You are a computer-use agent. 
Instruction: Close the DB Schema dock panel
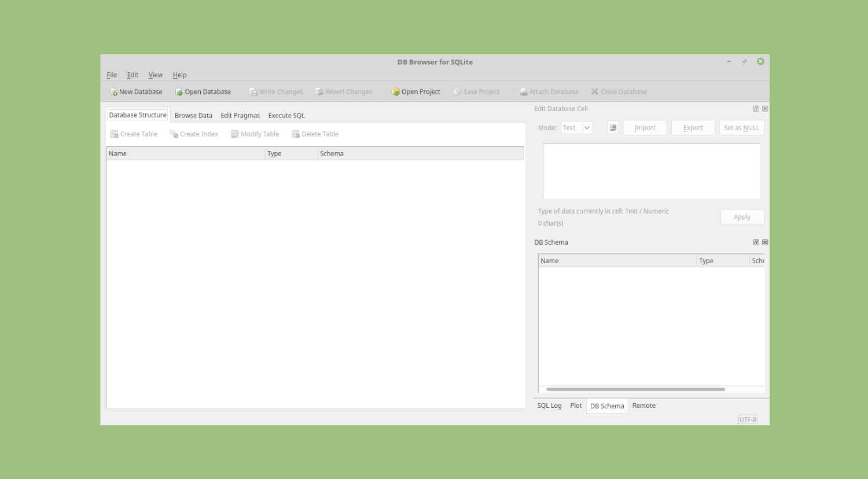[x=765, y=242]
